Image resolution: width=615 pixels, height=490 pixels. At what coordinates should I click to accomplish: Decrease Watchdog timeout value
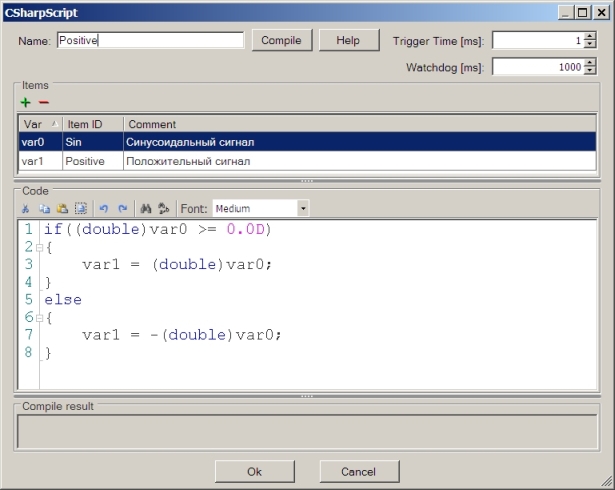point(590,71)
